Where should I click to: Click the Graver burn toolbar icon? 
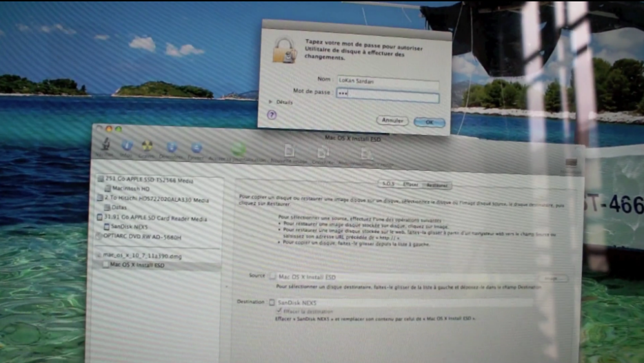[147, 145]
